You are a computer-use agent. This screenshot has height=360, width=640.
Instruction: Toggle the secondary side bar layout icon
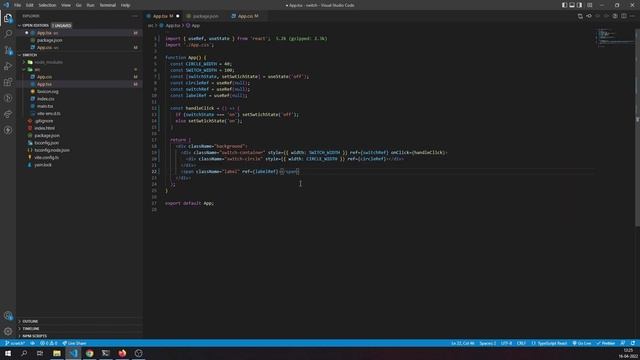(580, 5)
